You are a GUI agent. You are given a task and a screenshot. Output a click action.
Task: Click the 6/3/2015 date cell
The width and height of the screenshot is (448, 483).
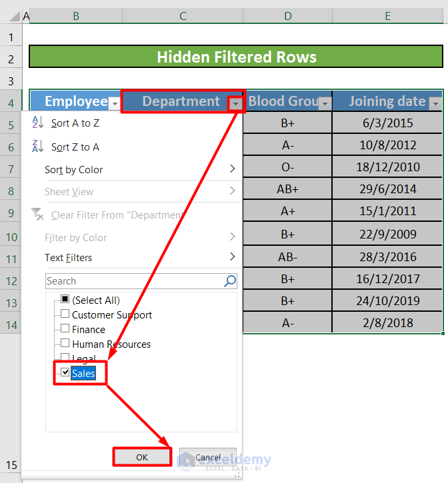pyautogui.click(x=387, y=123)
